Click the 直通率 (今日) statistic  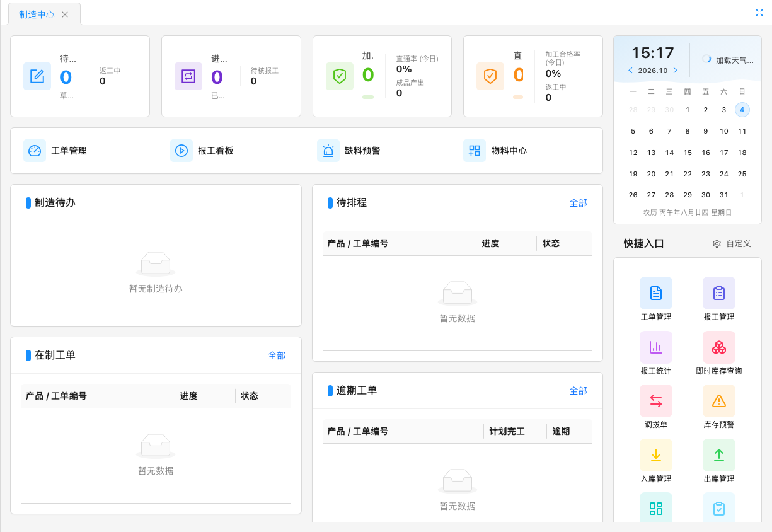pyautogui.click(x=417, y=64)
